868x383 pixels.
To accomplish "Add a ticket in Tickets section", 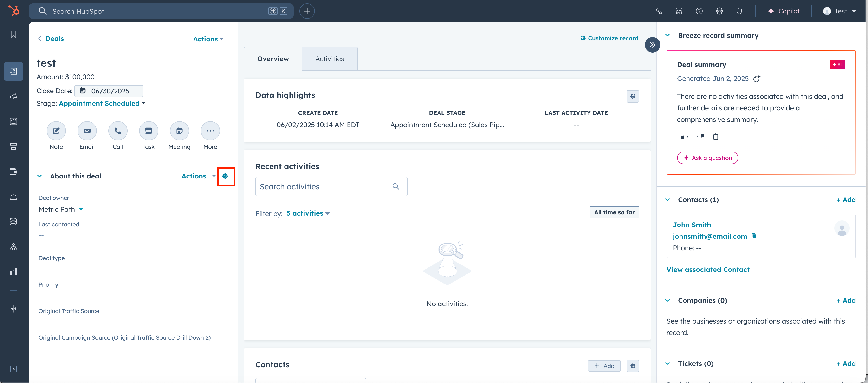I will pyautogui.click(x=846, y=363).
